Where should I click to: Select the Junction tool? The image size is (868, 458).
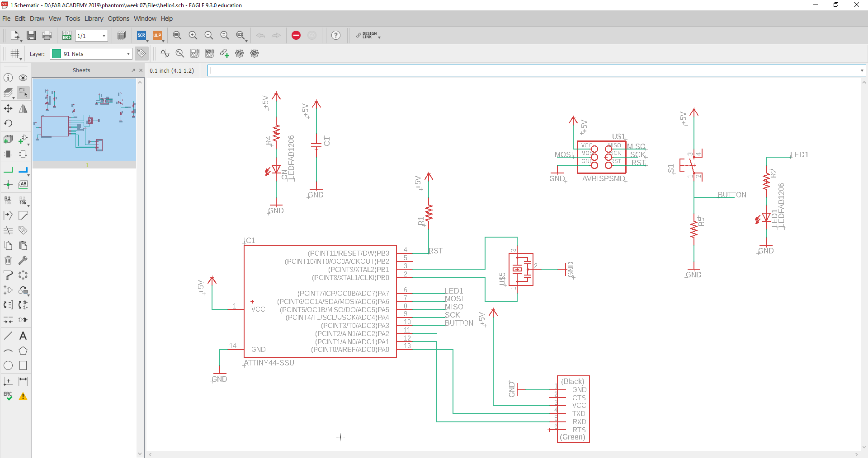[x=8, y=185]
